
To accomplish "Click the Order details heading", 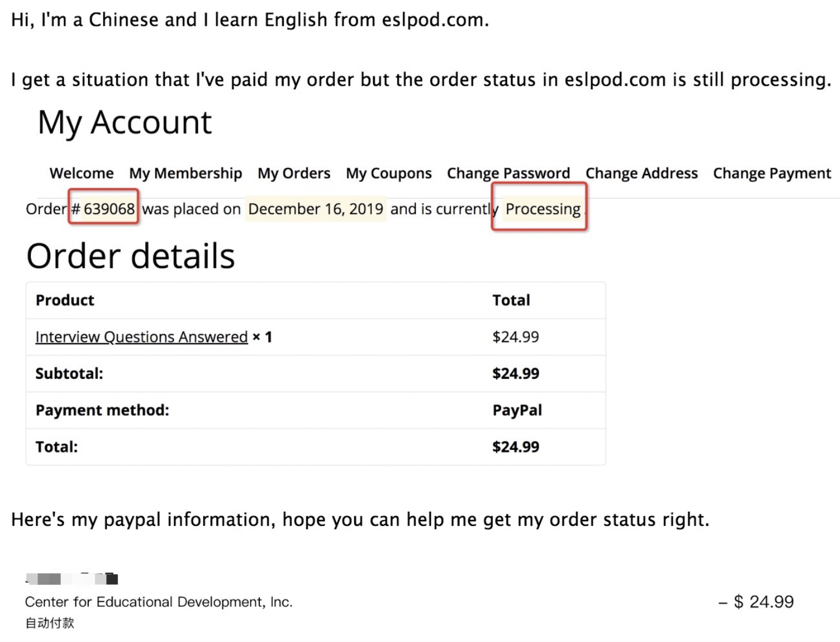I will (x=131, y=255).
